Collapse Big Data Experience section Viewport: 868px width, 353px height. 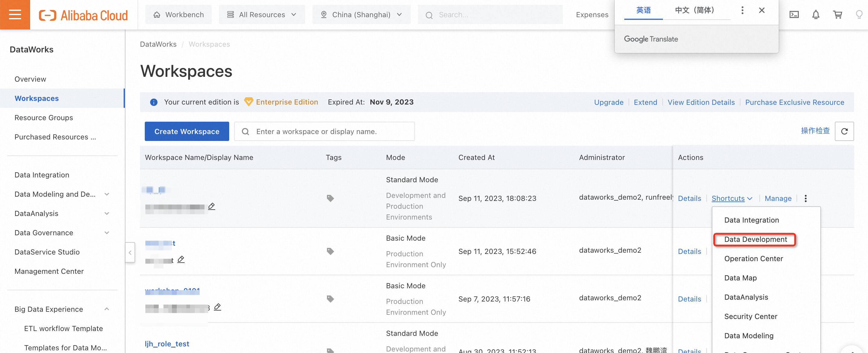[x=107, y=309]
